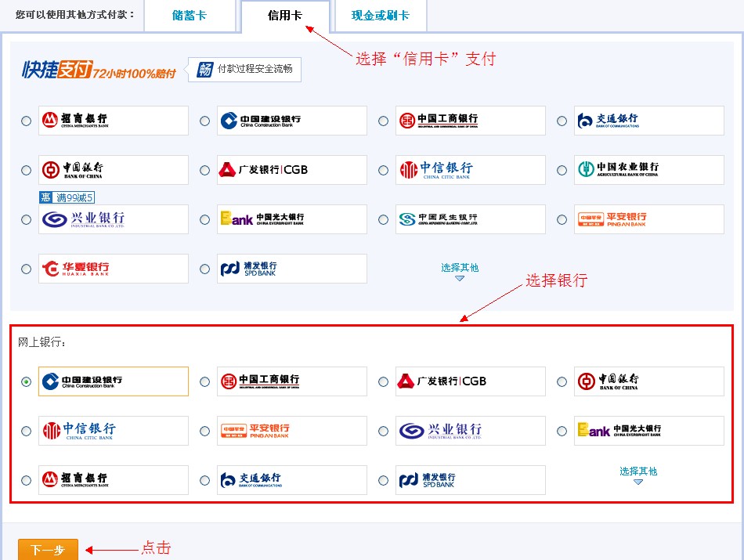This screenshot has height=560, width=744.
Task: Click the 下一步 button
Action: click(x=48, y=550)
